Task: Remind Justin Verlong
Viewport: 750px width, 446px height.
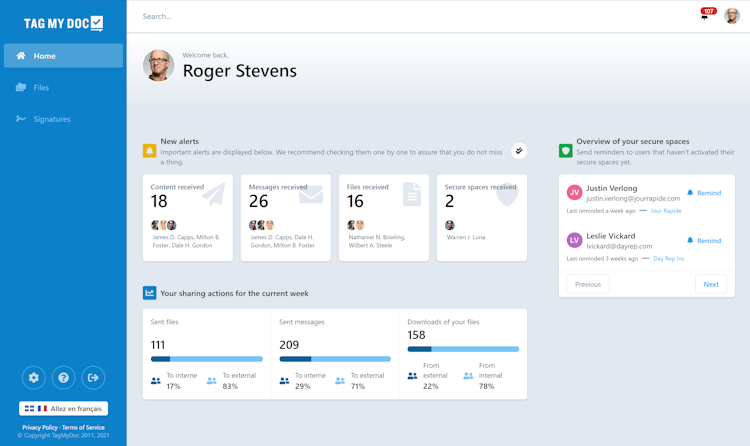Action: point(704,193)
